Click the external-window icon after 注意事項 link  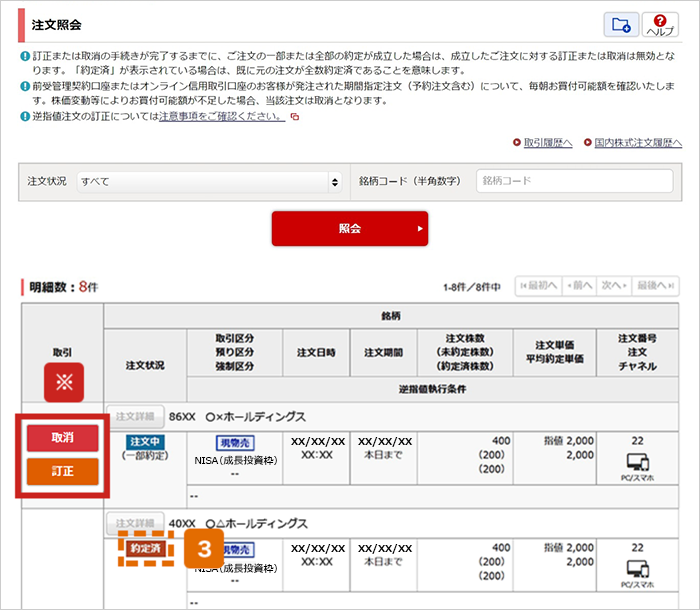click(x=294, y=117)
